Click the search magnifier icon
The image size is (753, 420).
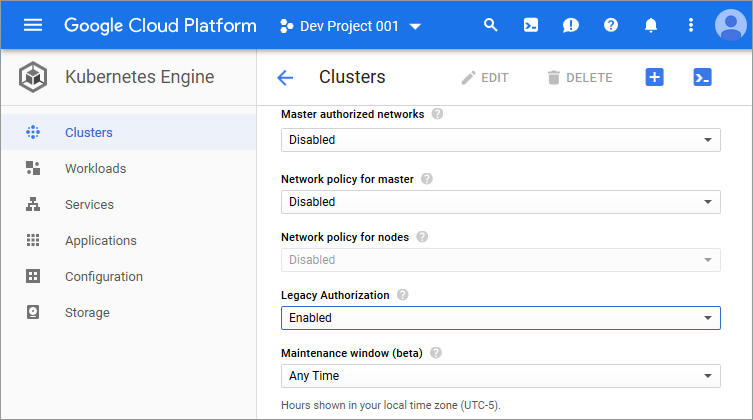[490, 25]
